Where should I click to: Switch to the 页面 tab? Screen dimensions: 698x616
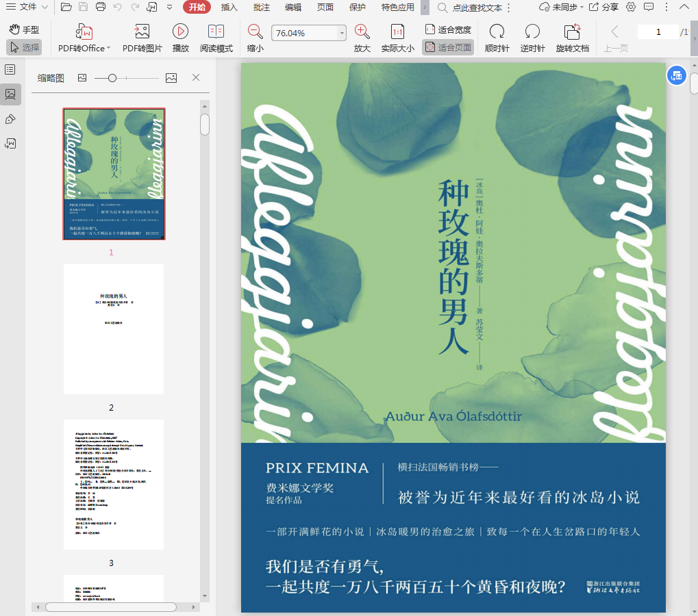point(325,7)
